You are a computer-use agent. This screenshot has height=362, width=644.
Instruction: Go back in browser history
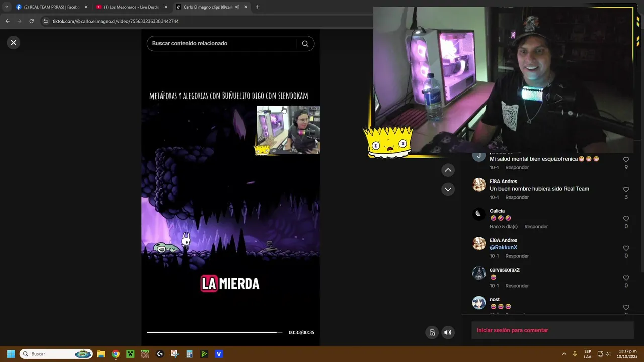click(7, 21)
